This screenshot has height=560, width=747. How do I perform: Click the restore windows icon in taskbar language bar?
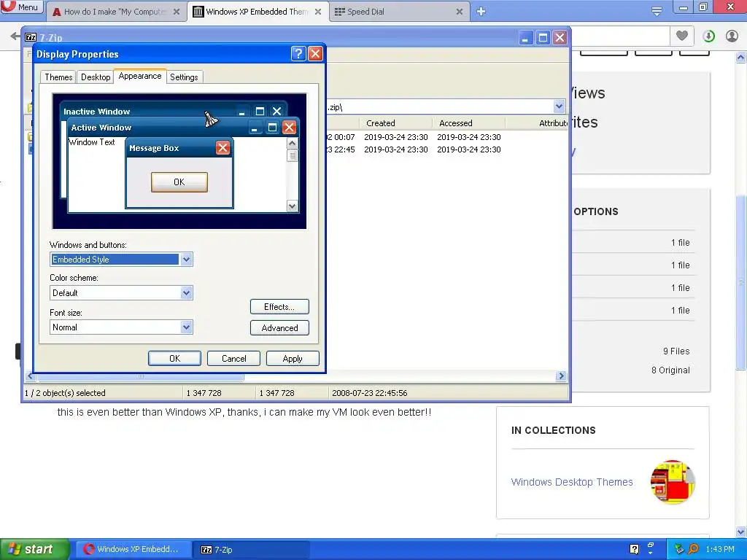pos(650,545)
